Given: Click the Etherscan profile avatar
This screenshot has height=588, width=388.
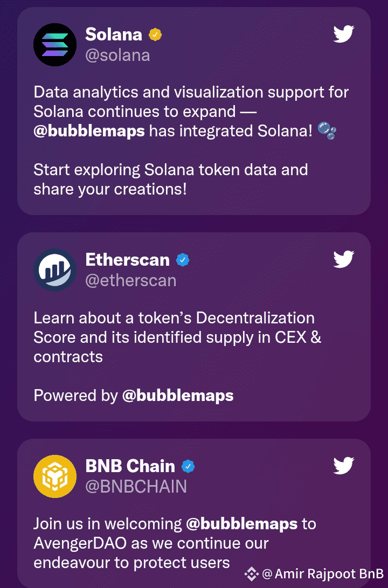Looking at the screenshot, I should (55, 270).
